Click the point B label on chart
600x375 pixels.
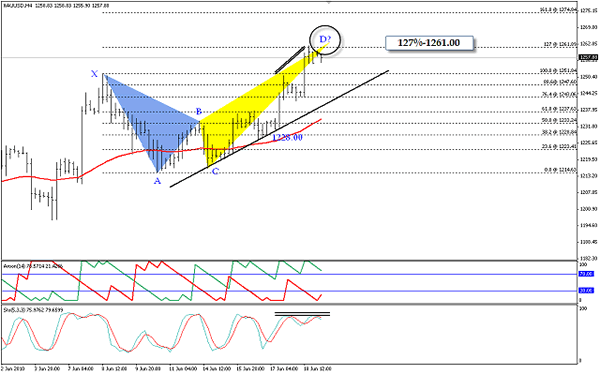point(199,112)
